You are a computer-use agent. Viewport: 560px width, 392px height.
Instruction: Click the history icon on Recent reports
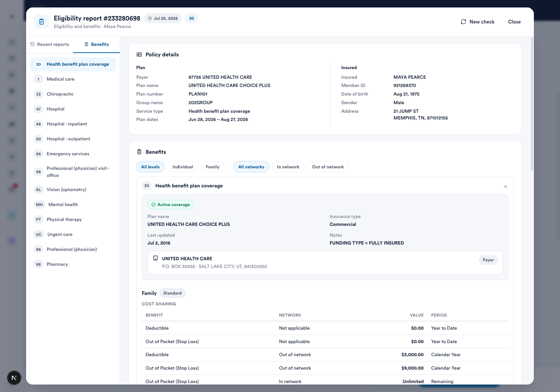pos(32,44)
